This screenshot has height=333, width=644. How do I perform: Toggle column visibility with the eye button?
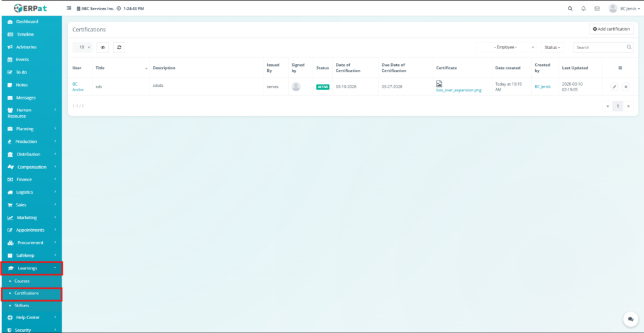coord(103,47)
